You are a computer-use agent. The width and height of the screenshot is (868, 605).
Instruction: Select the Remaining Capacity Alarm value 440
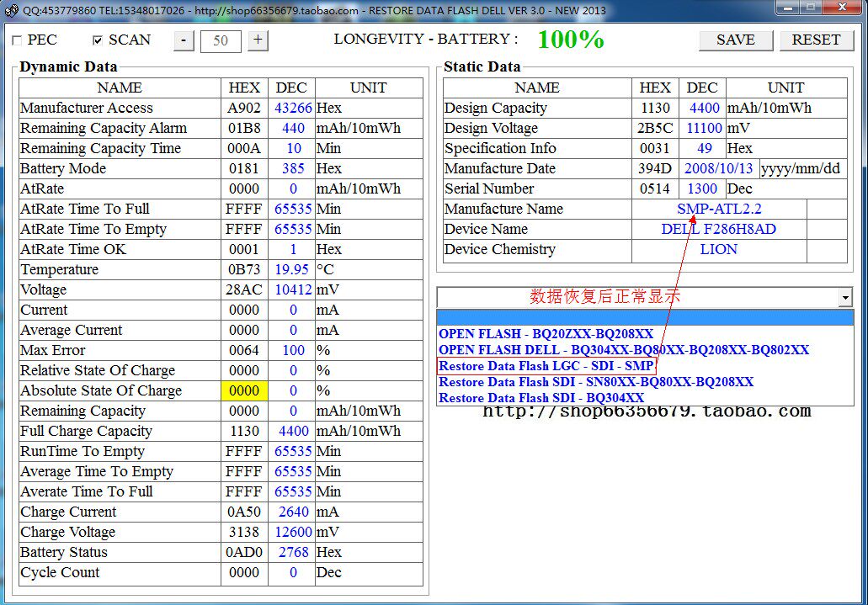[293, 129]
